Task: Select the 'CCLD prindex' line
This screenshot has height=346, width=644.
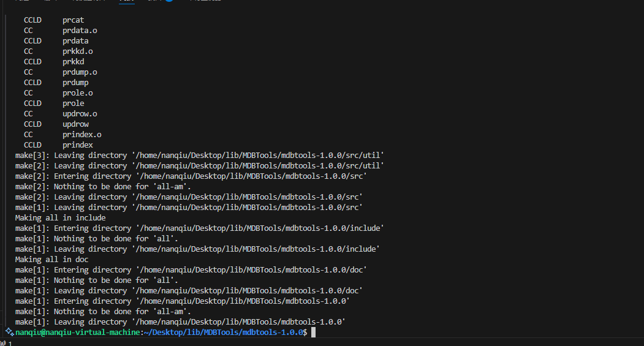Action: point(58,145)
